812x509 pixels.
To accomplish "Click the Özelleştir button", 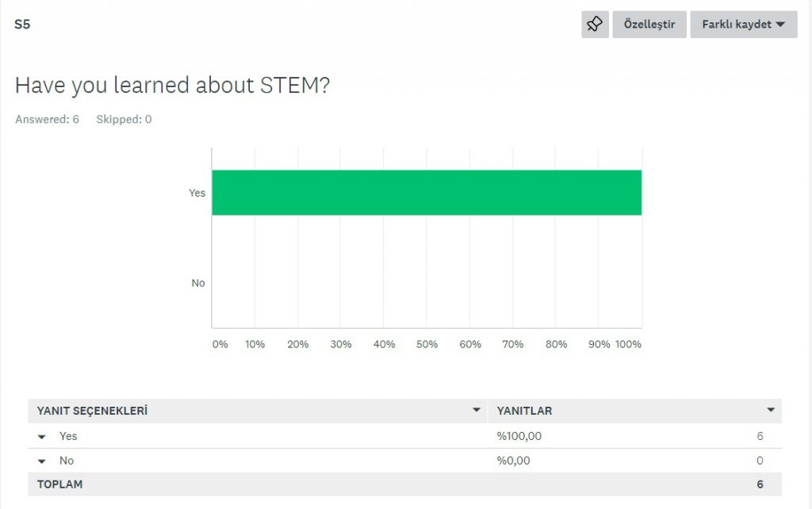I will [x=649, y=25].
